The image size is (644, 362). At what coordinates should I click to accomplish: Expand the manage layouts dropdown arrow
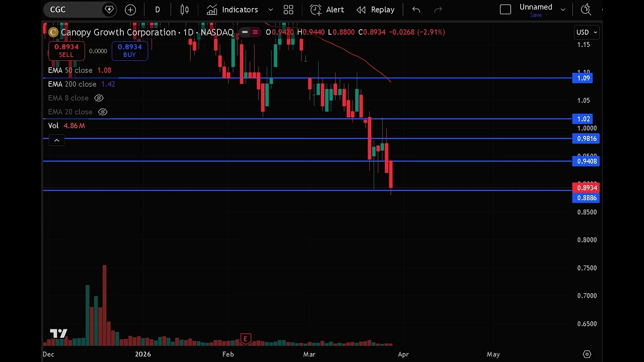(563, 10)
